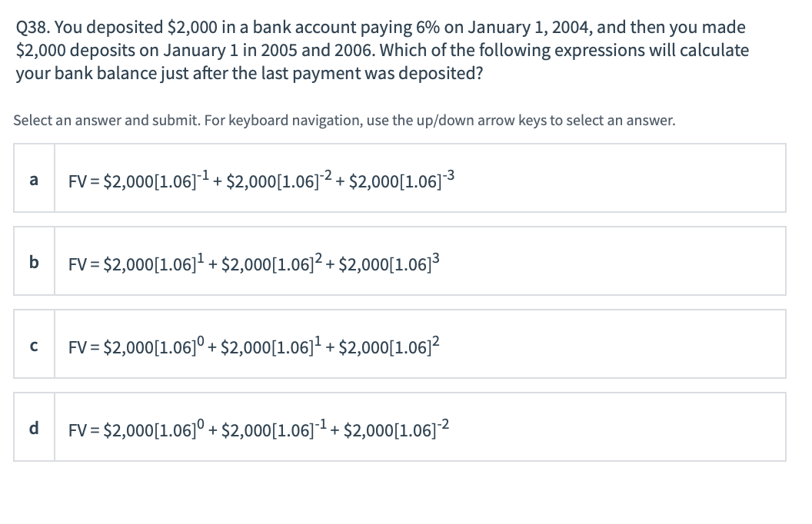Select the correct future value expression, option c

pyautogui.click(x=399, y=343)
